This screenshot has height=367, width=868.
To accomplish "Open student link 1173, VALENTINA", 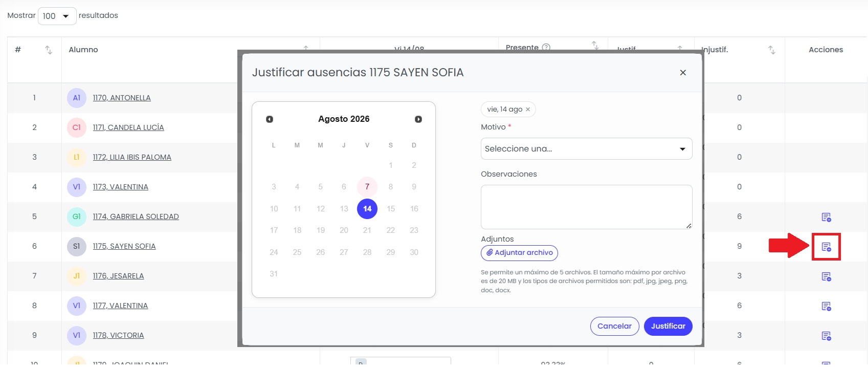I will click(x=121, y=187).
